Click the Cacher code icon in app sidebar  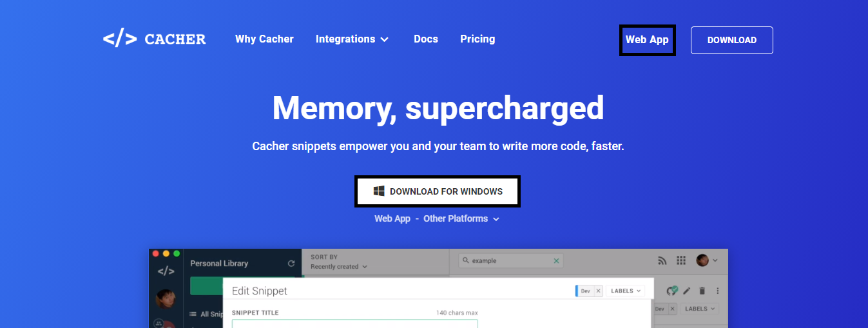[166, 271]
